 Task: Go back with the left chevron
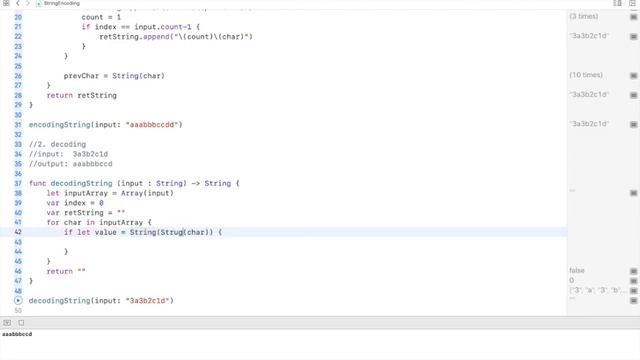tap(18, 3)
